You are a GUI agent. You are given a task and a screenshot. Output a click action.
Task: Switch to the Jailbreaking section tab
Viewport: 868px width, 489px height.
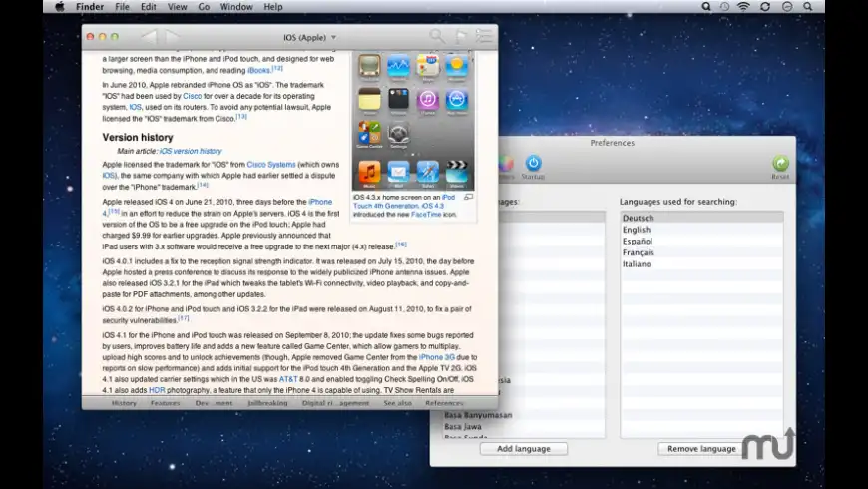(267, 403)
